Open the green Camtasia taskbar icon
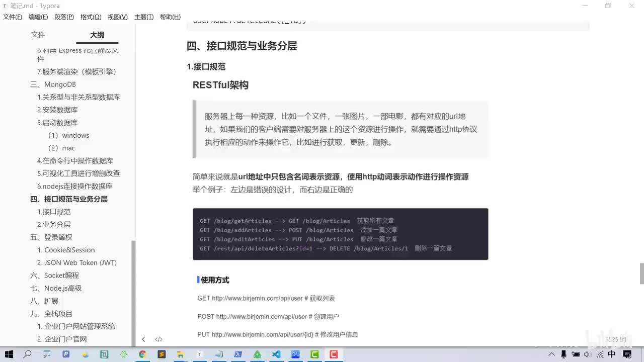644x362 pixels. pos(314,354)
